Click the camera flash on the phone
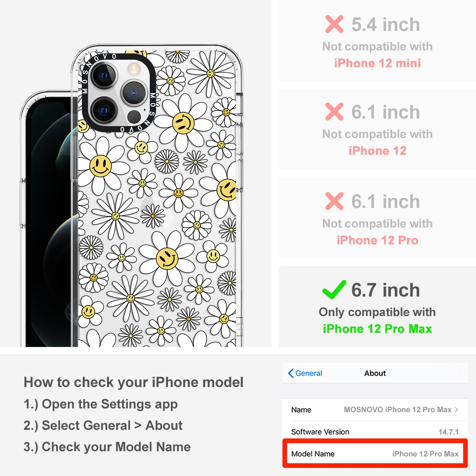 tap(134, 69)
